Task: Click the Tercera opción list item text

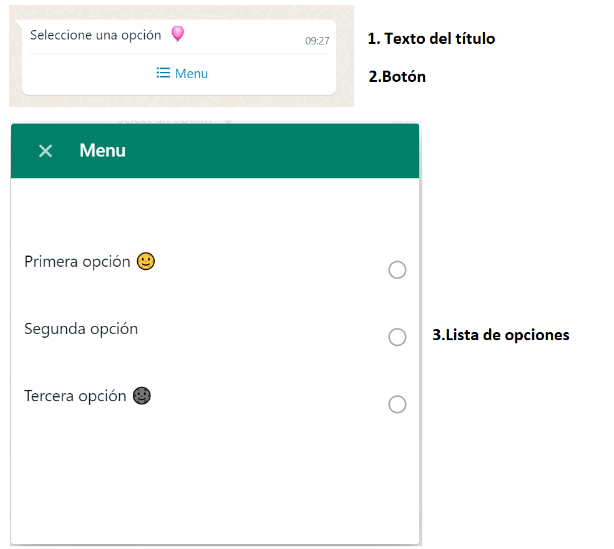Action: click(75, 396)
